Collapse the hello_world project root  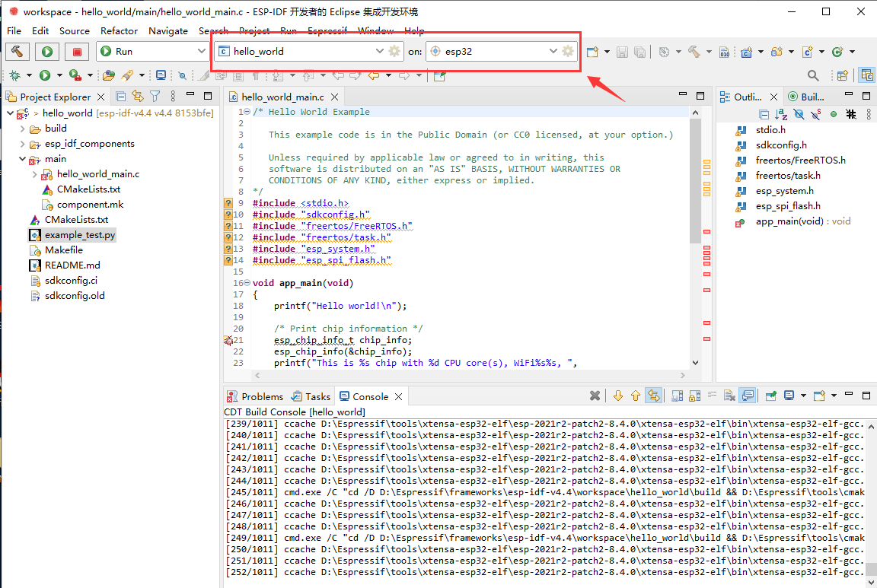point(10,113)
